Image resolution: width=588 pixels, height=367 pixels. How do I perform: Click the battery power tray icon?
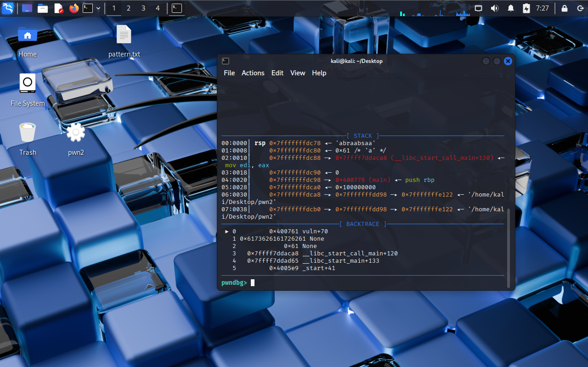coord(526,8)
